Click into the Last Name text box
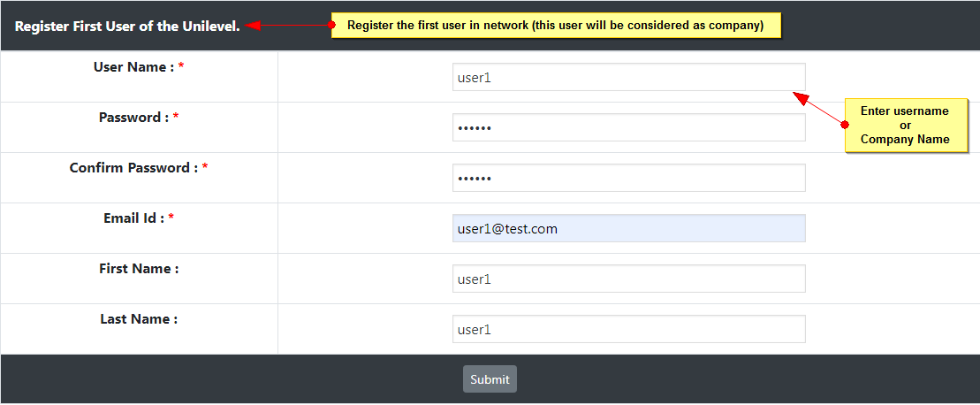The image size is (980, 405). point(628,329)
